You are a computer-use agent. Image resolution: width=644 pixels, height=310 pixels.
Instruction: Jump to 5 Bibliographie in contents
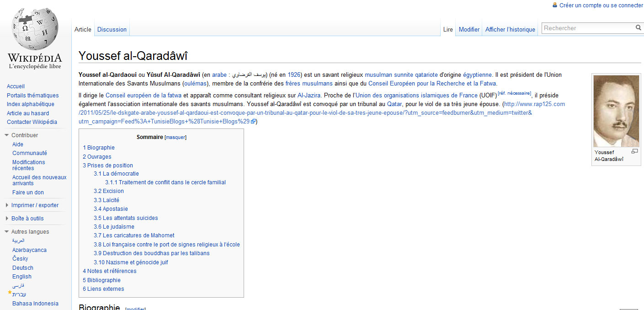point(101,280)
